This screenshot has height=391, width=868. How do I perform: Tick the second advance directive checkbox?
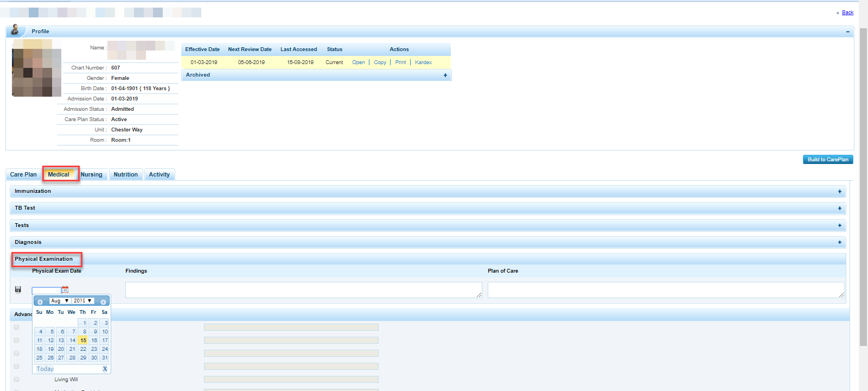[x=16, y=340]
